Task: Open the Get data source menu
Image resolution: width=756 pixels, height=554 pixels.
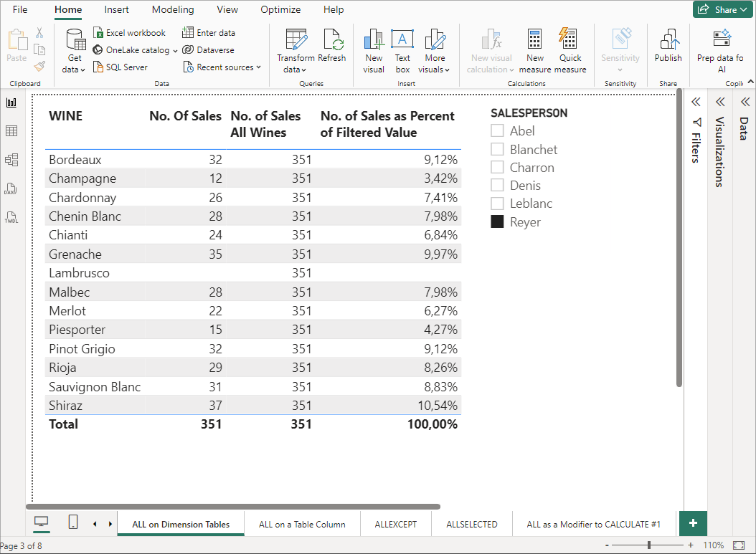Action: point(75,51)
